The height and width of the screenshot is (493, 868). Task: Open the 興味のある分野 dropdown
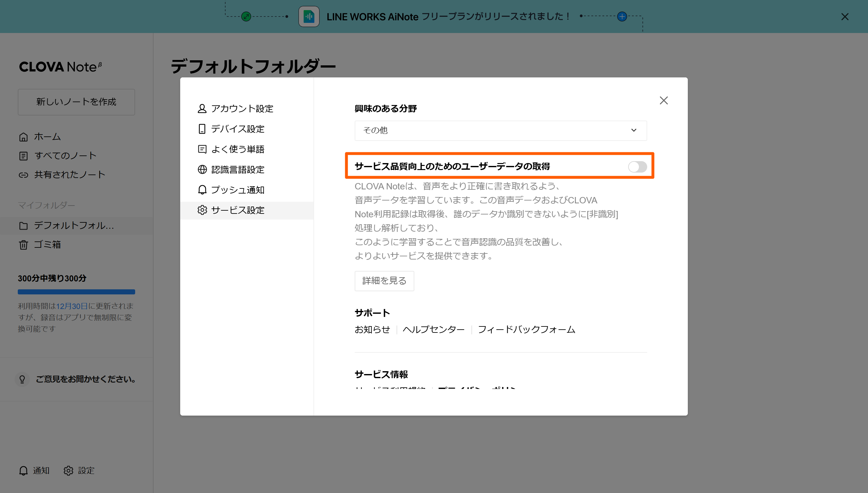click(x=500, y=130)
